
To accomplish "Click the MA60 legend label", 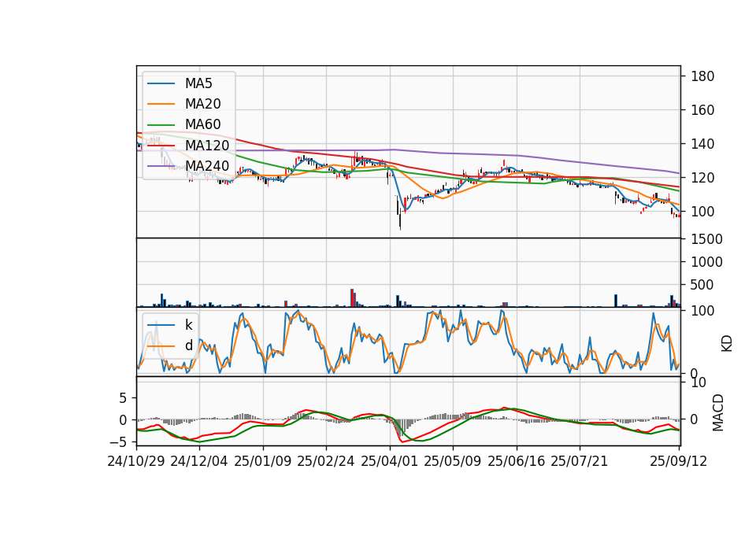I will (x=202, y=124).
